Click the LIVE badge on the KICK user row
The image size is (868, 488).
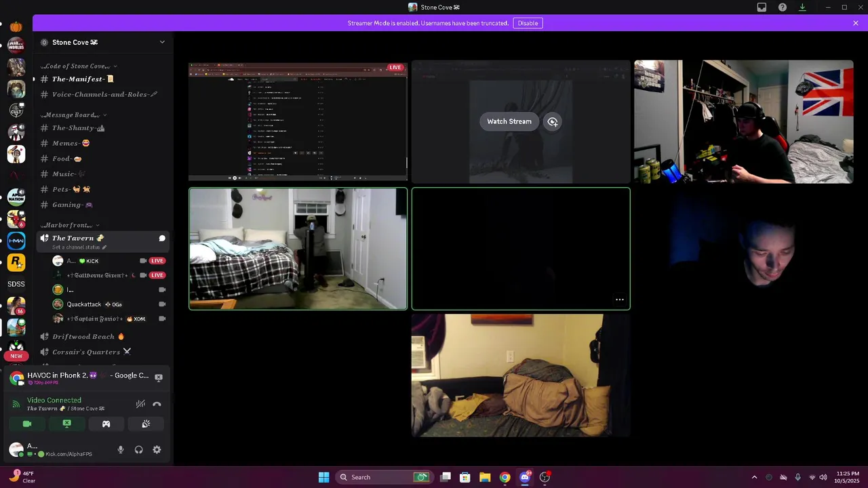[157, 261]
